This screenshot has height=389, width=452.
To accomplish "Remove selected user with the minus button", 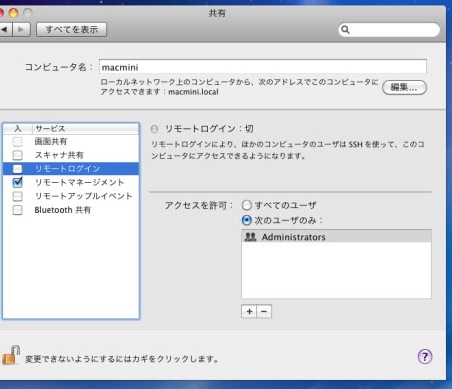I will [264, 312].
